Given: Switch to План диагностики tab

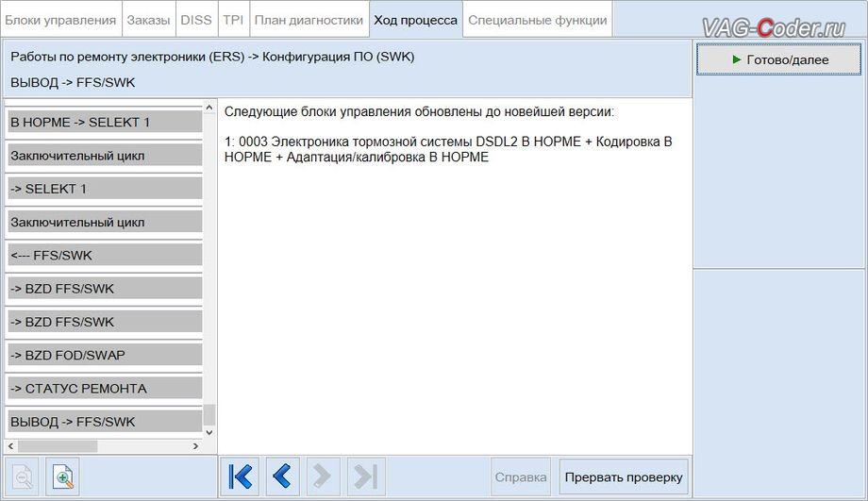Looking at the screenshot, I should [309, 20].
